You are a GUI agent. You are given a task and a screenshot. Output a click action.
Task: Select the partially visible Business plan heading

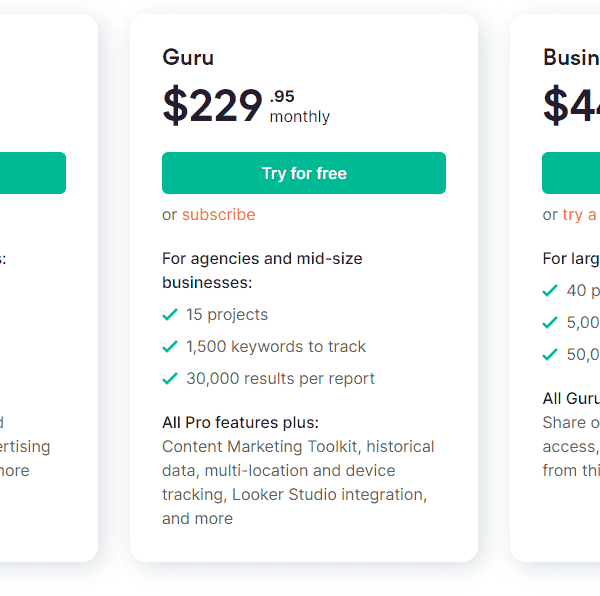pos(571,57)
